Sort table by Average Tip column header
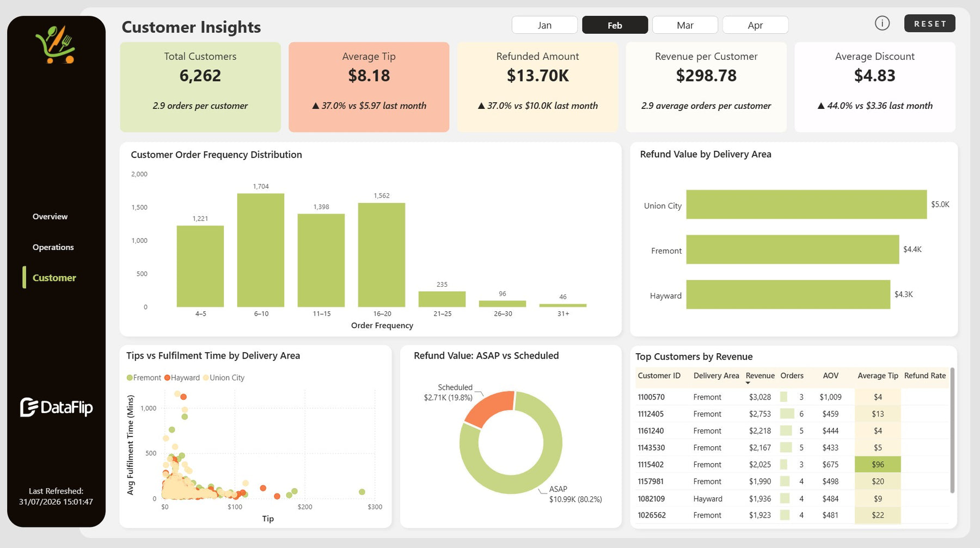 (878, 375)
